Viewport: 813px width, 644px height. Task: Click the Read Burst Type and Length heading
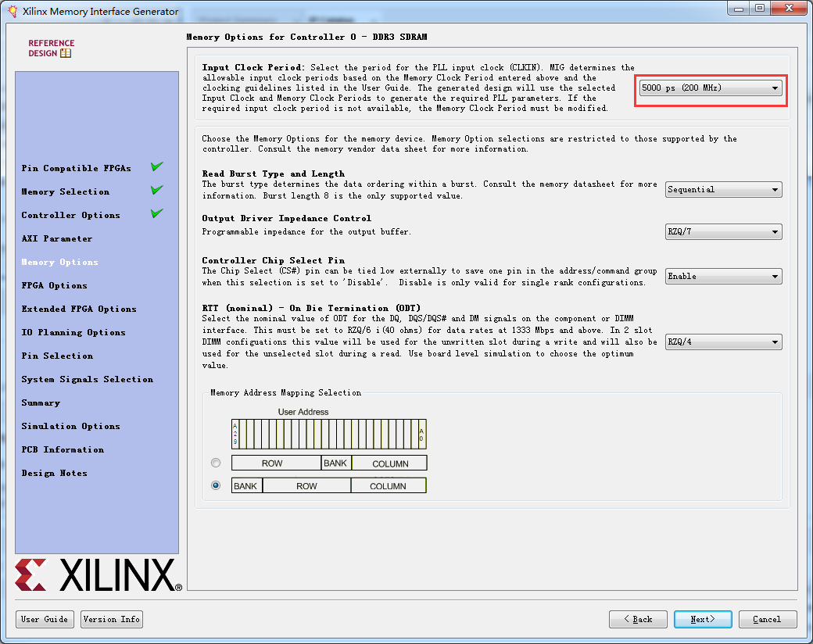pos(274,174)
